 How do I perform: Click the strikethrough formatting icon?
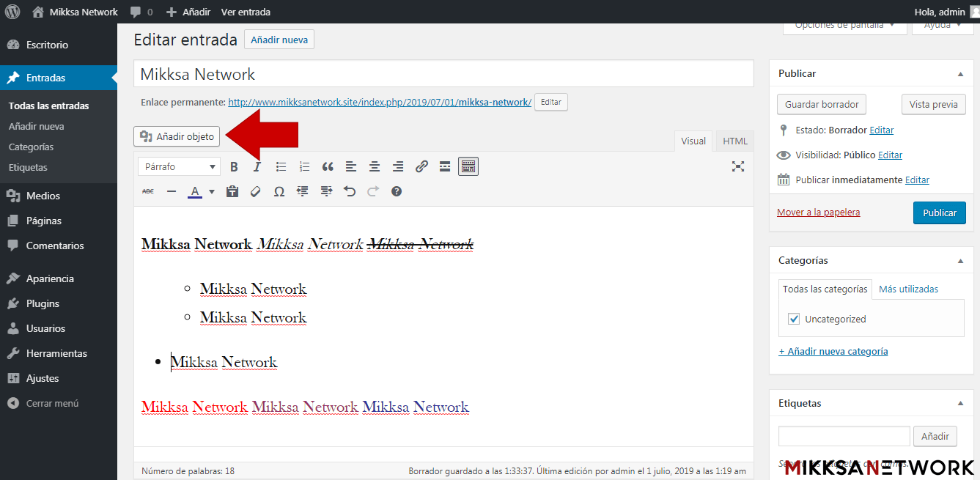(x=148, y=191)
